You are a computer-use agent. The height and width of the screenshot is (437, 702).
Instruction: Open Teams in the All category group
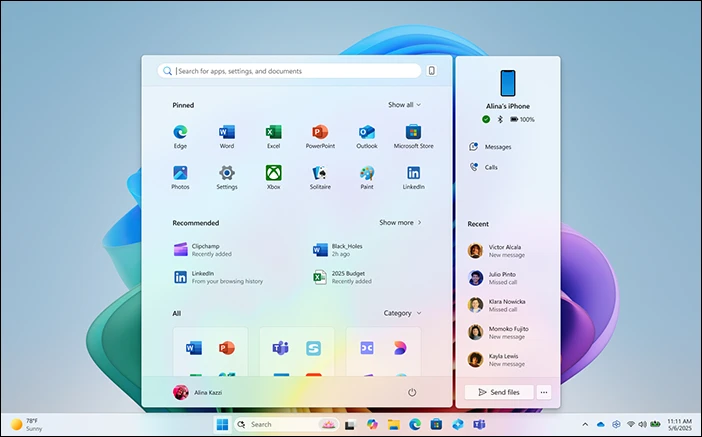[281, 348]
